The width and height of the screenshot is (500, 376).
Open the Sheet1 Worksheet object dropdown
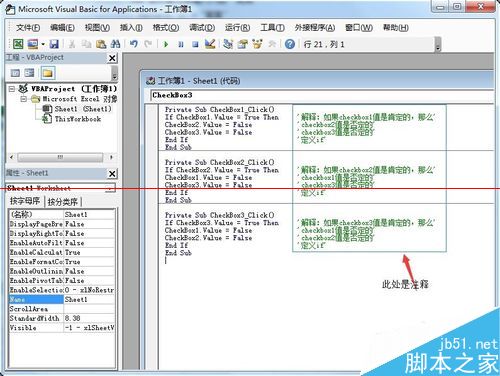(x=110, y=188)
